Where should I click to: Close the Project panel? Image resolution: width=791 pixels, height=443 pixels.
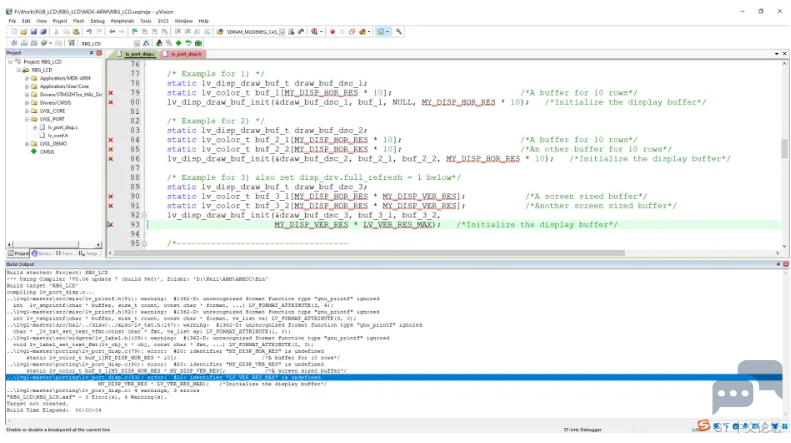(x=99, y=52)
